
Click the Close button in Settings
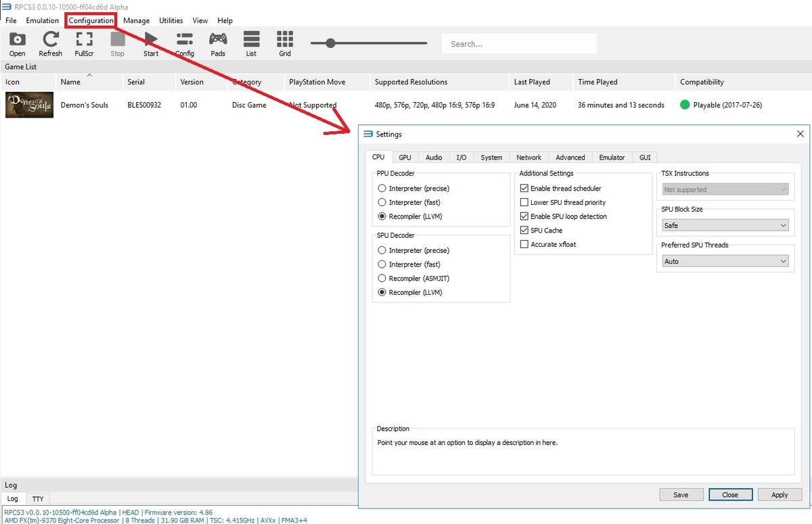pyautogui.click(x=730, y=494)
